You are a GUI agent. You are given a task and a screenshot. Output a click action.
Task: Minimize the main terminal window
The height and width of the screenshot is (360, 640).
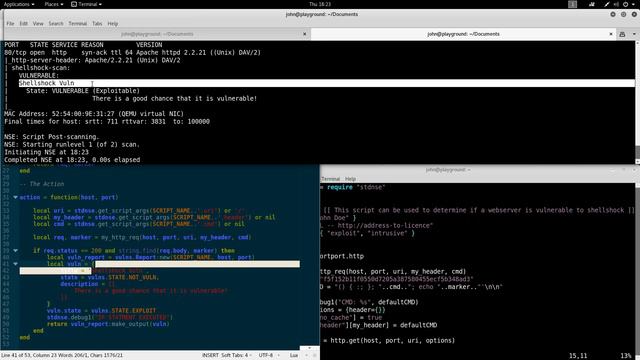tap(613, 14)
